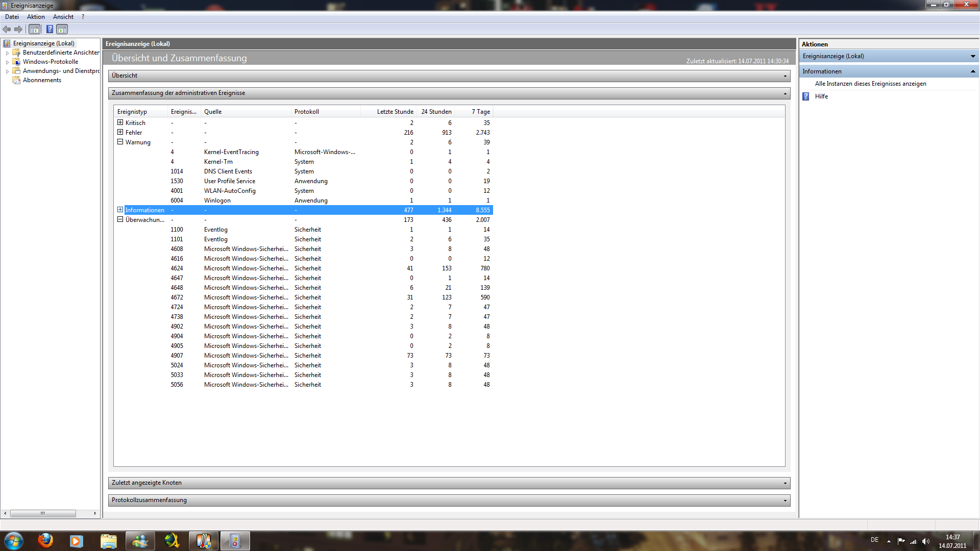Collapse the Warnung event group

coord(120,142)
